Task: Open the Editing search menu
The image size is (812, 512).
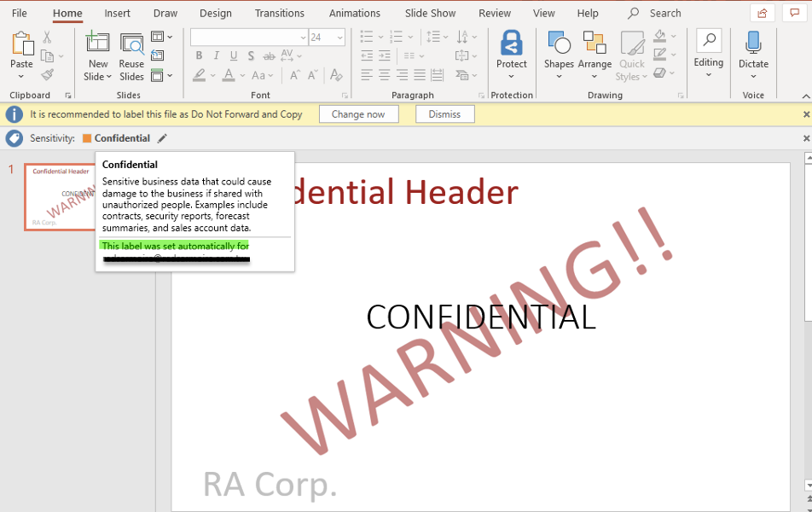Action: (709, 54)
